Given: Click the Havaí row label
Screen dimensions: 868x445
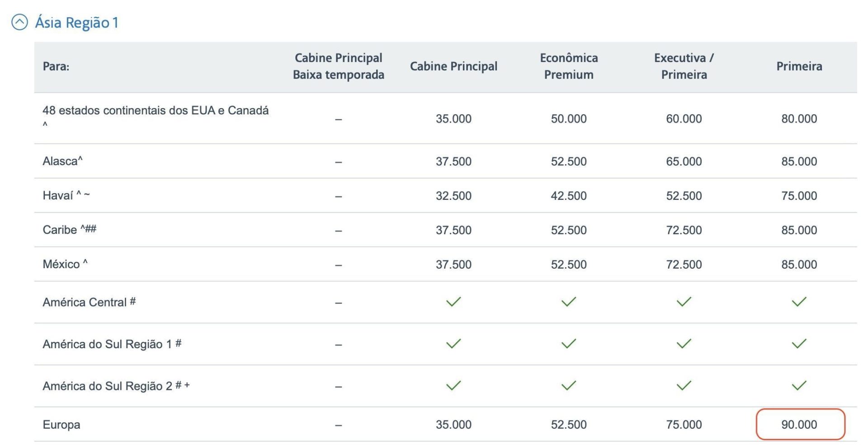Looking at the screenshot, I should [66, 195].
